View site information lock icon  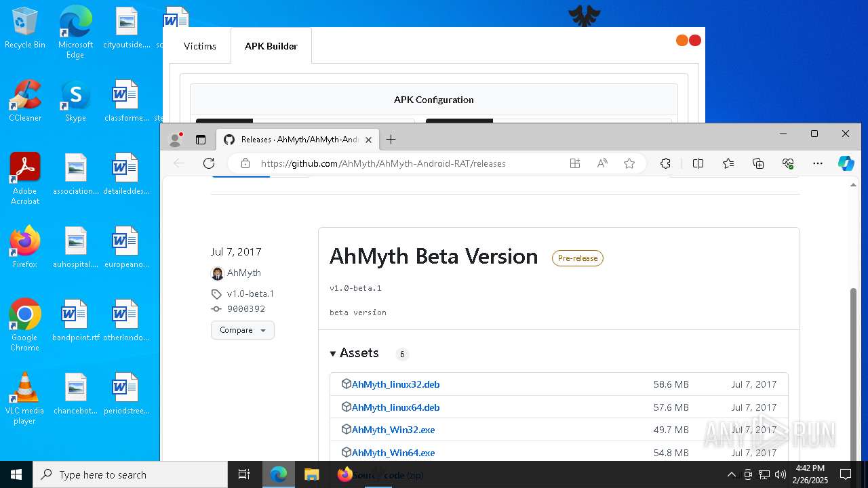[x=245, y=163]
